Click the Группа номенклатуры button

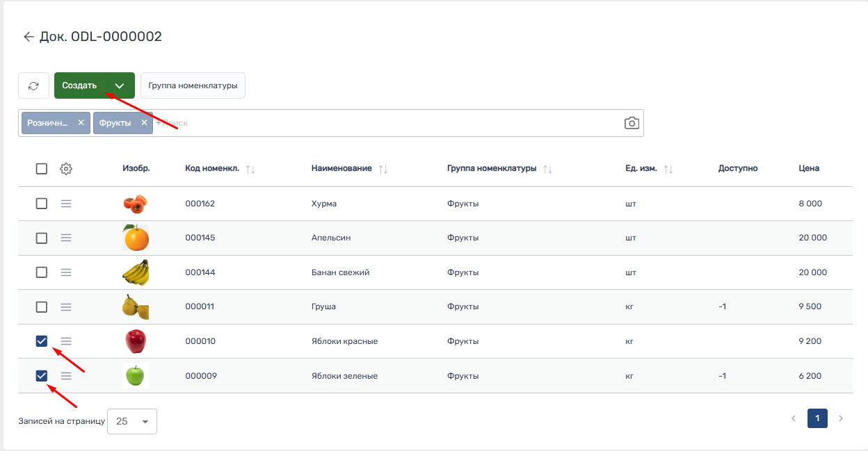(193, 85)
